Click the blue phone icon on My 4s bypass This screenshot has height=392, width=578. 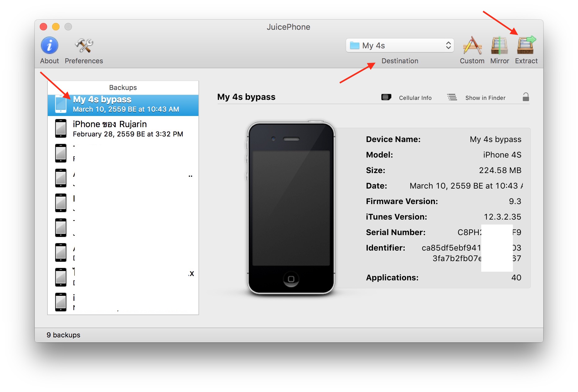(x=61, y=104)
